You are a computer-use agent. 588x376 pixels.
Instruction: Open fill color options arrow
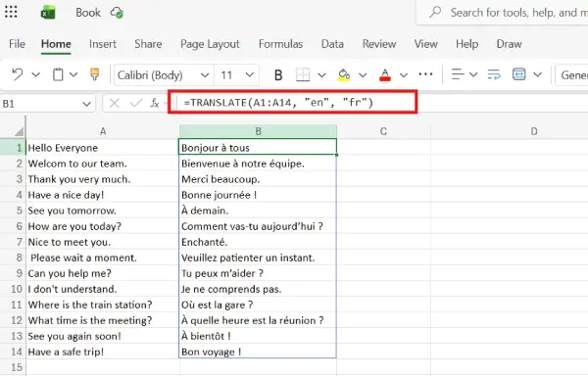(363, 75)
